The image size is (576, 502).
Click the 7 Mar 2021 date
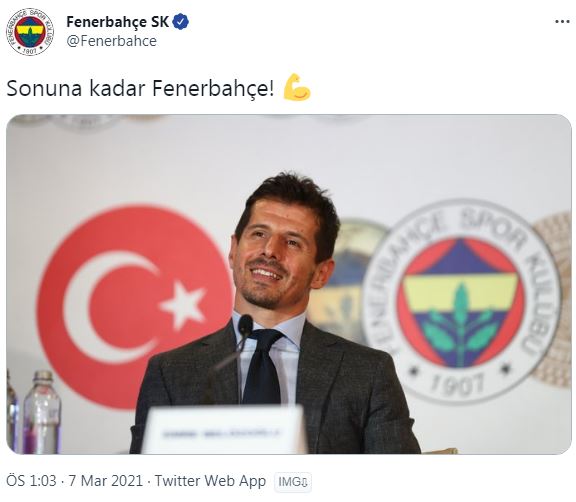pos(105,481)
